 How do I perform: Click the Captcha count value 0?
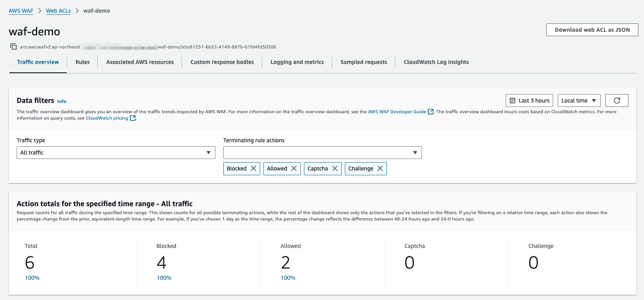pyautogui.click(x=410, y=263)
